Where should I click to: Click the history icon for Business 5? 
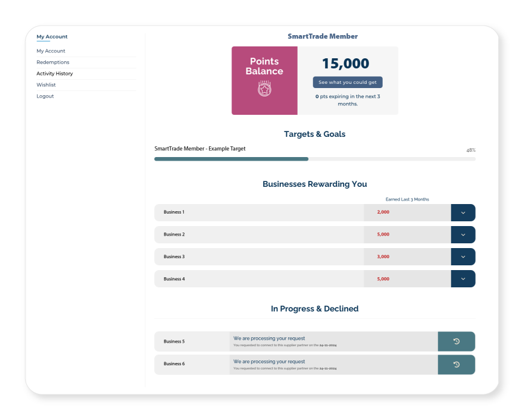pyautogui.click(x=456, y=341)
